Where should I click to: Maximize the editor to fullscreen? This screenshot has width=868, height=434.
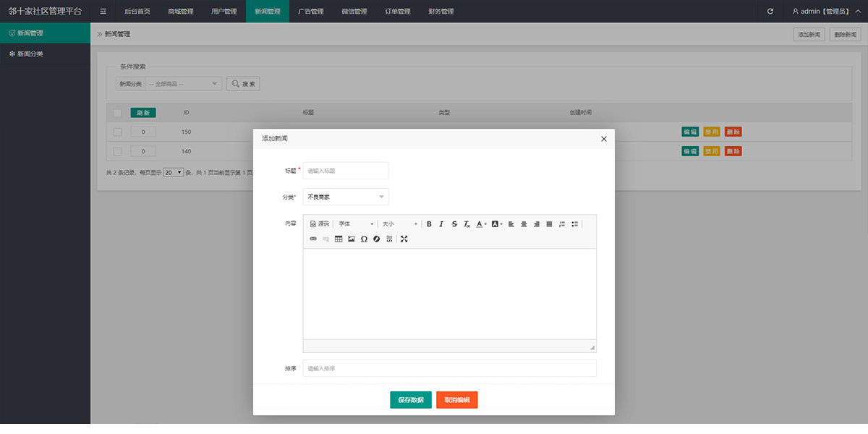click(404, 239)
